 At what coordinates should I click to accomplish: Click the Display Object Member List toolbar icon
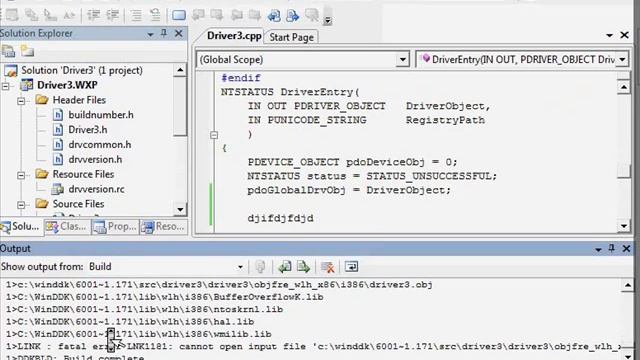coord(12,16)
